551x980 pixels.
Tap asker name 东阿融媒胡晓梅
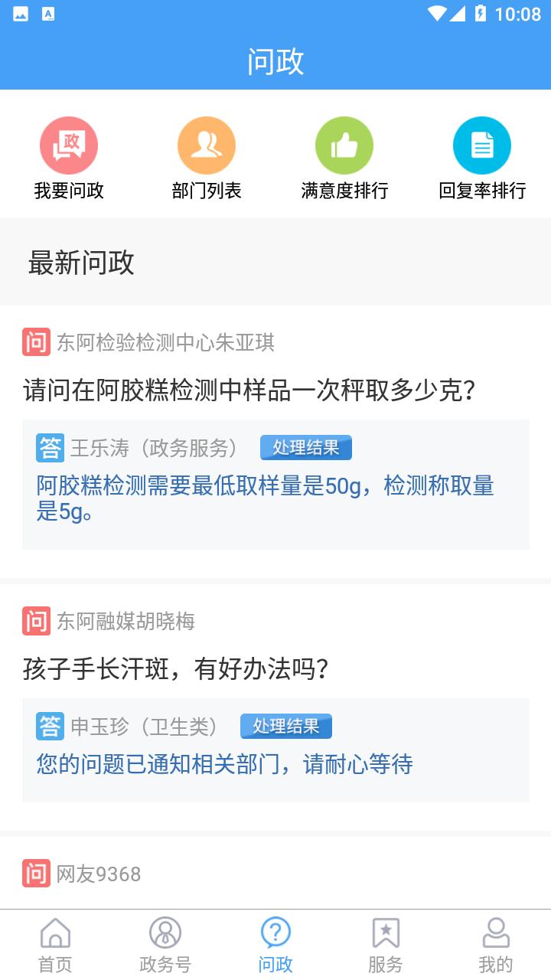pos(126,621)
